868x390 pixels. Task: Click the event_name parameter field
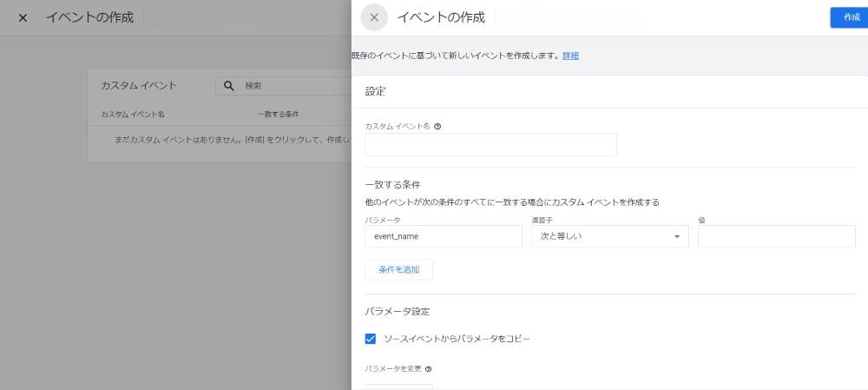pyautogui.click(x=444, y=236)
